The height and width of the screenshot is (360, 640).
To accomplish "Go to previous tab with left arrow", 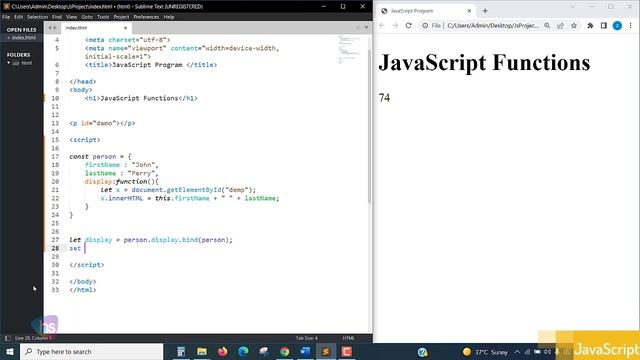I will coord(50,28).
